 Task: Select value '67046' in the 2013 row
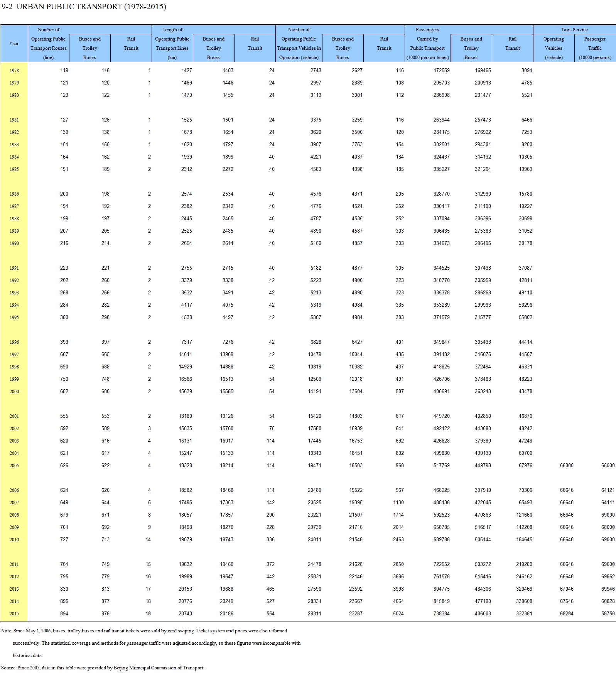(x=567, y=589)
